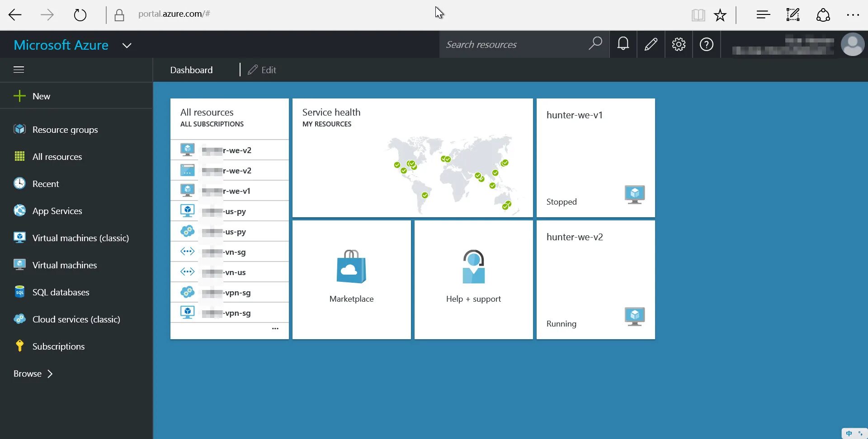This screenshot has height=439, width=868.
Task: Click the search magnifier icon
Action: click(595, 44)
